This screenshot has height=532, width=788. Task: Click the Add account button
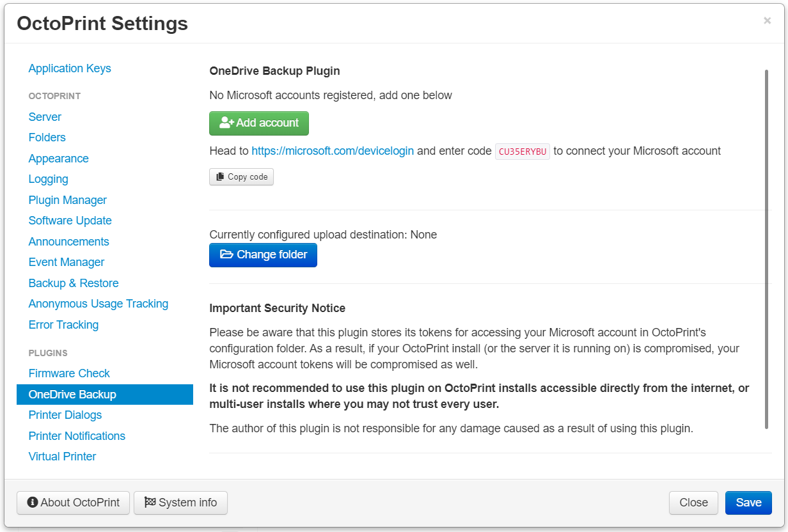click(259, 123)
